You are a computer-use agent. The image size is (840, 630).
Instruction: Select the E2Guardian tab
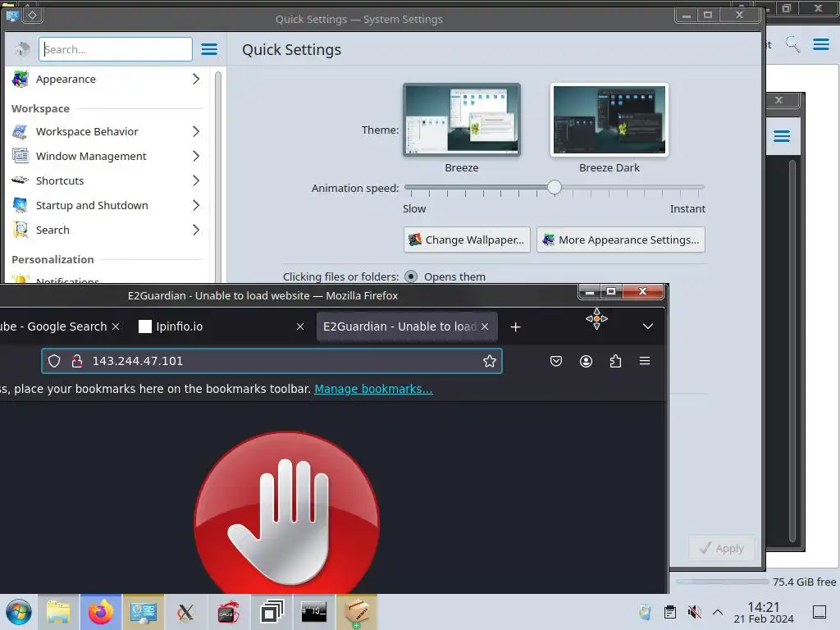[407, 326]
